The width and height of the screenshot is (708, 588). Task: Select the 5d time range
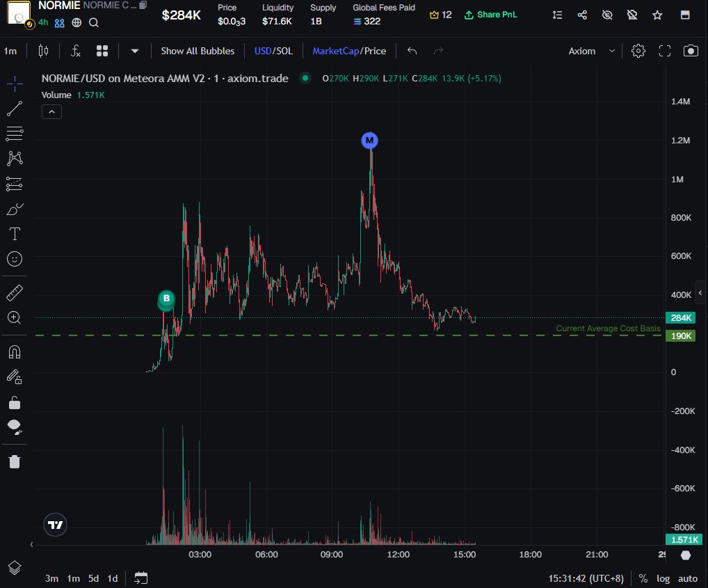[x=93, y=578]
